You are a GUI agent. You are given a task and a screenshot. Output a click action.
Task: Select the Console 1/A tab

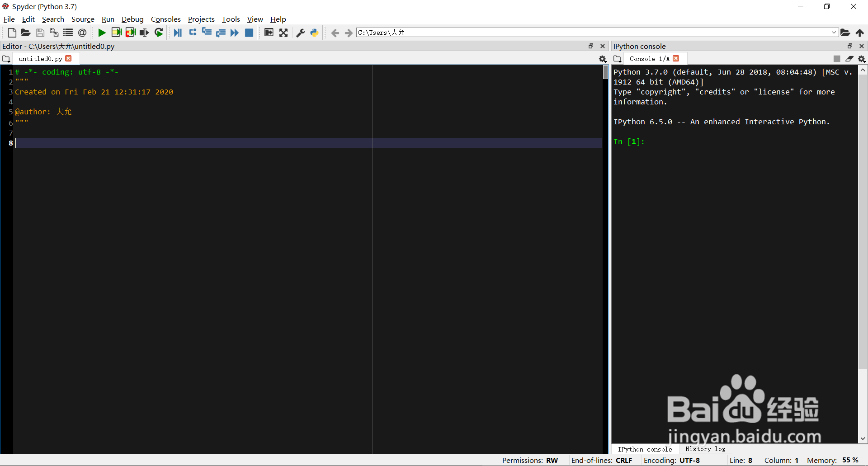(649, 59)
